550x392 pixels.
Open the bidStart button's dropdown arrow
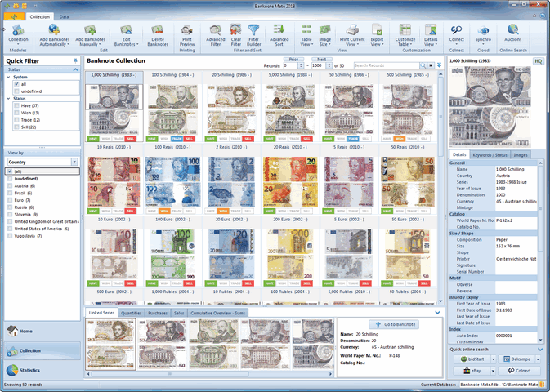coord(492,359)
